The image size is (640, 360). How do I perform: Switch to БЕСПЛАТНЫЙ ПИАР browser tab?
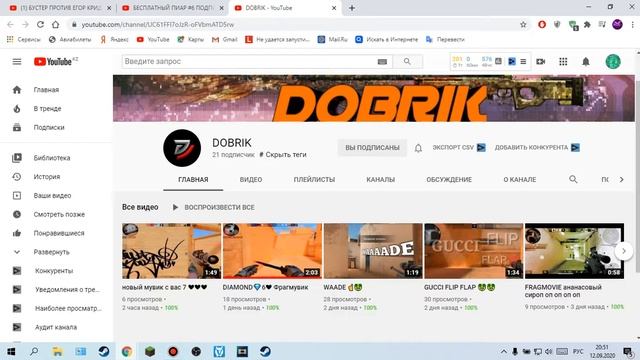(x=172, y=8)
